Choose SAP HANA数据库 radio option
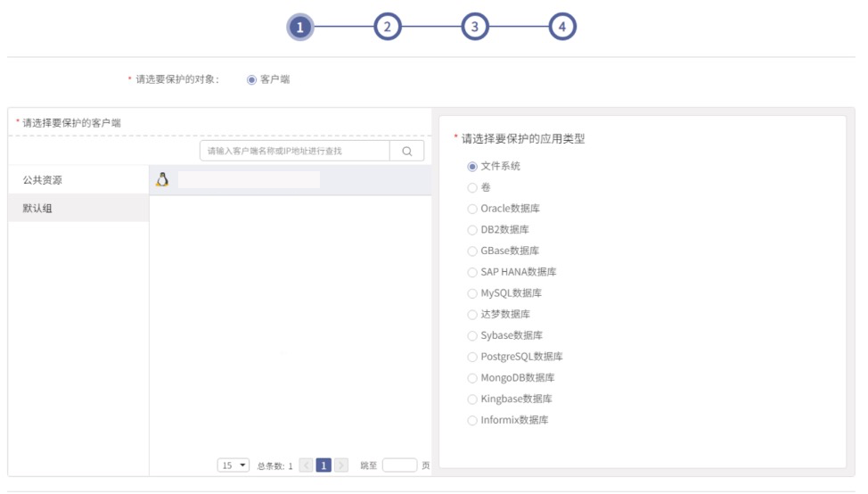 [x=472, y=273]
